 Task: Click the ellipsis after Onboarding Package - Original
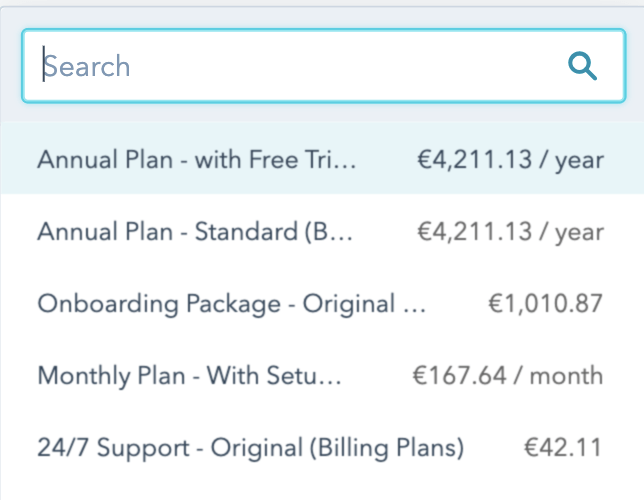(x=416, y=306)
